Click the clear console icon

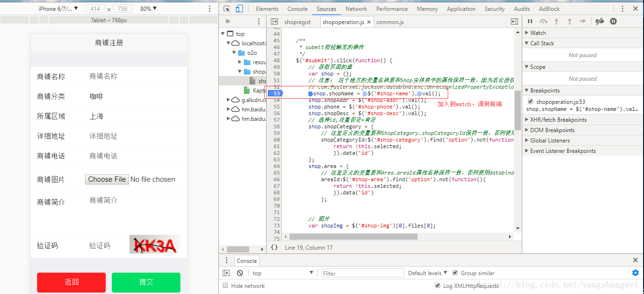240,273
